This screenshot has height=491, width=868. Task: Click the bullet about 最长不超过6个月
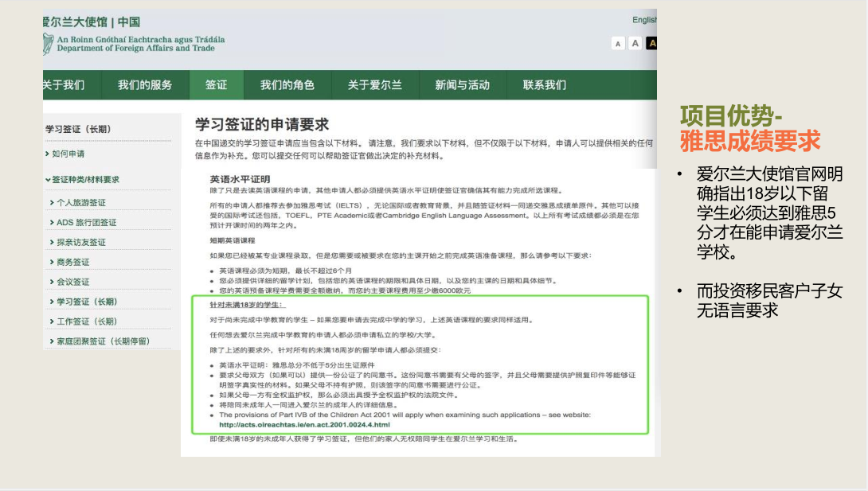286,271
